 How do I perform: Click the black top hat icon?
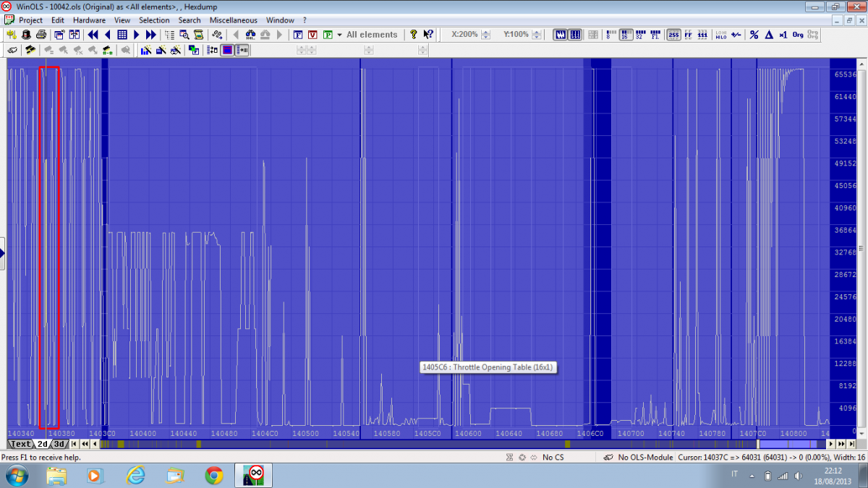point(26,34)
